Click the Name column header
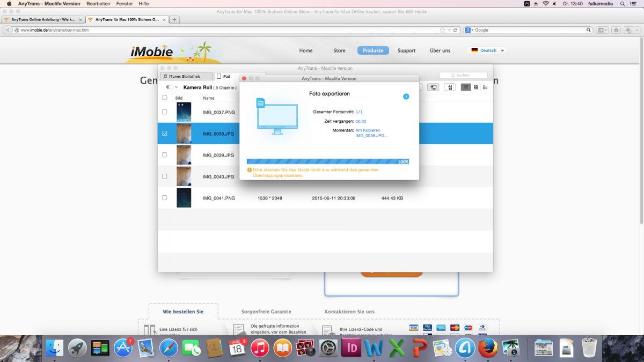 [209, 98]
